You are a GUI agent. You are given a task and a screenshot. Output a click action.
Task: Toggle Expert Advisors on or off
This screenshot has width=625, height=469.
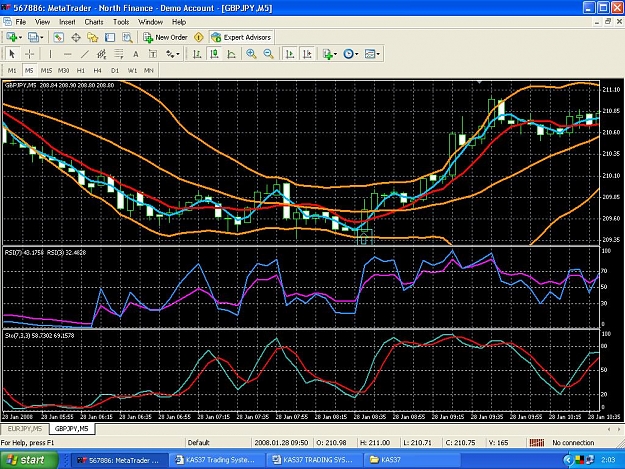(241, 37)
